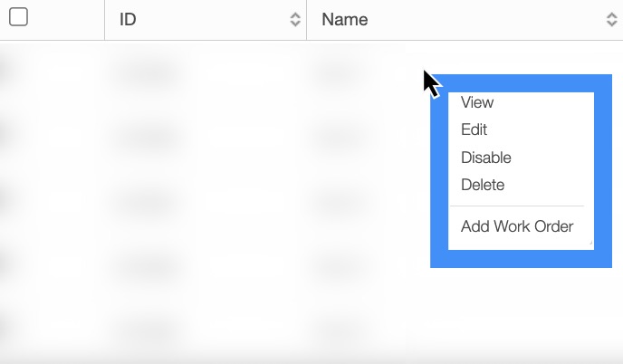Grab the context menu's corner resize handle
This screenshot has width=623, height=364.
pos(590,243)
